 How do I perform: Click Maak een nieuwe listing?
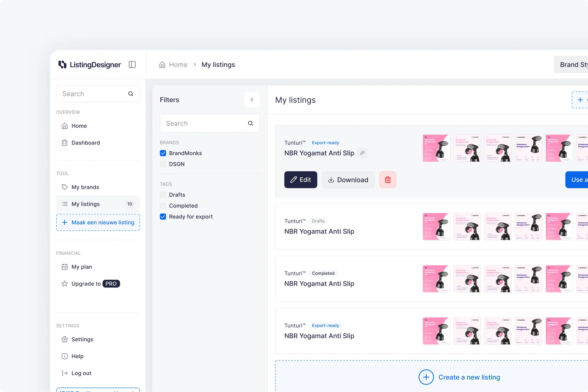point(98,222)
